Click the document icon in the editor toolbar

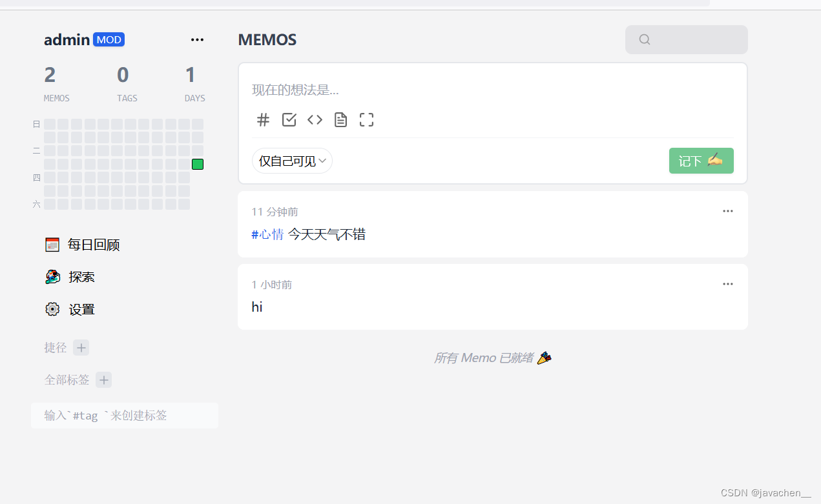[x=340, y=119]
